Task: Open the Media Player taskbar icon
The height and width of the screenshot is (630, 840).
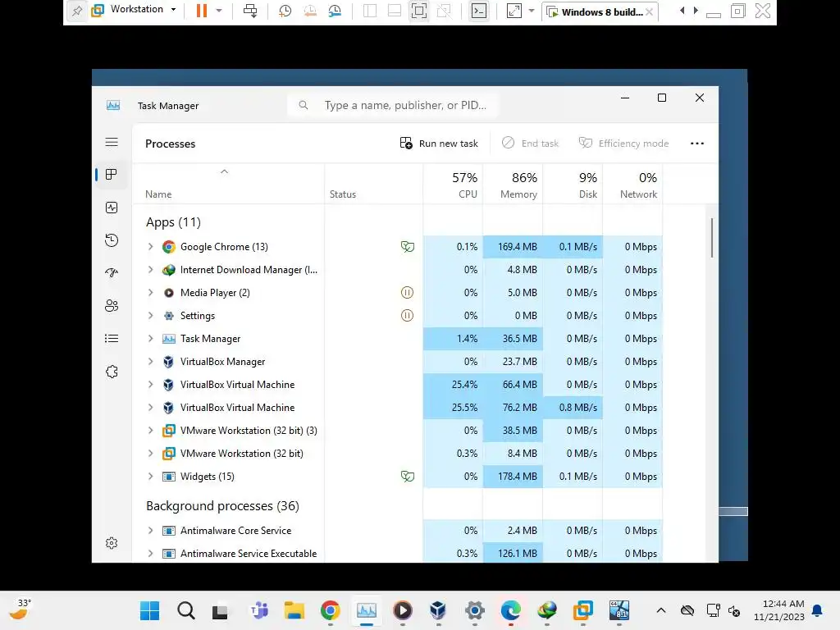Action: point(402,610)
